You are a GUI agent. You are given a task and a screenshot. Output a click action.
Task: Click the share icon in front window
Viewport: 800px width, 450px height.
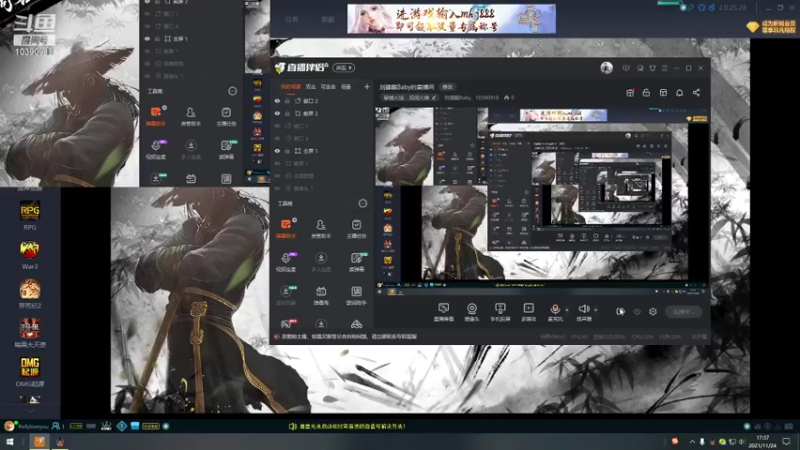tap(696, 92)
